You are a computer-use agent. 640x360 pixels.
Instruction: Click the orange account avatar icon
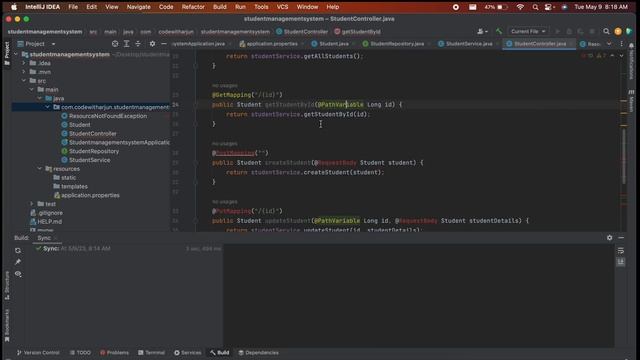coord(618,31)
